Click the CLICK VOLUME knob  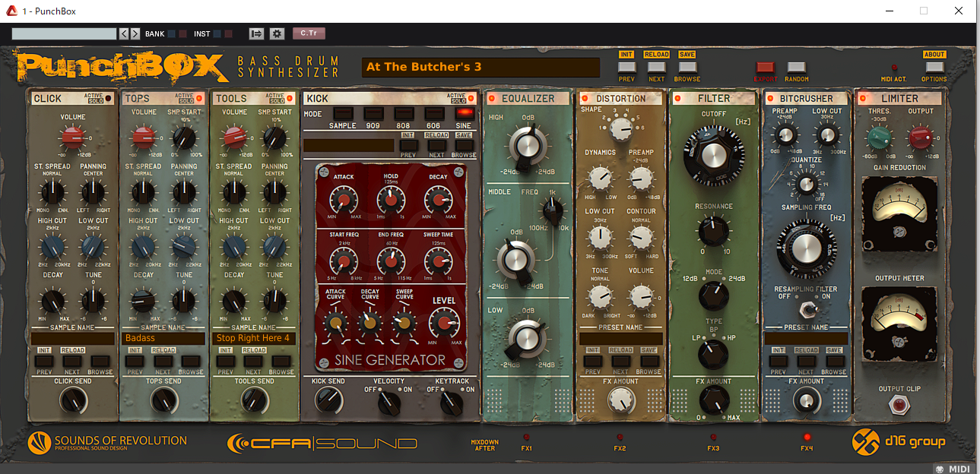click(72, 138)
